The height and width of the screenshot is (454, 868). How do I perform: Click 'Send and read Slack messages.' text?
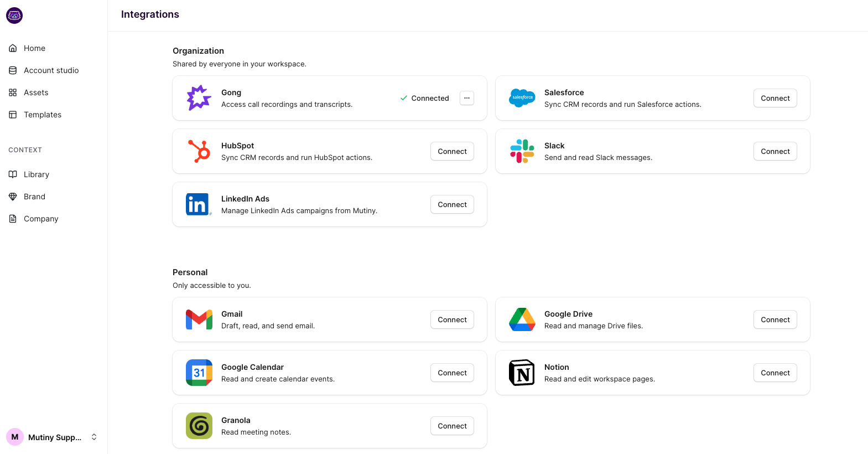click(x=598, y=158)
